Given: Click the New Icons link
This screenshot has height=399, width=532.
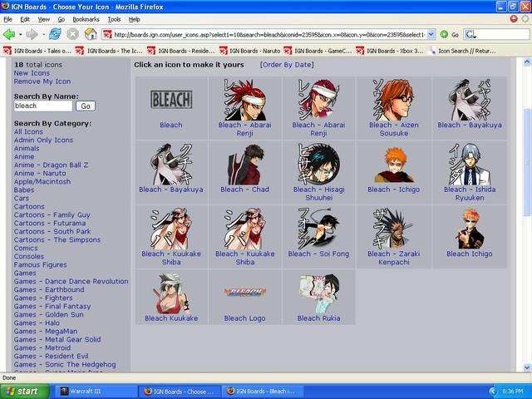Looking at the screenshot, I should pyautogui.click(x=32, y=73).
